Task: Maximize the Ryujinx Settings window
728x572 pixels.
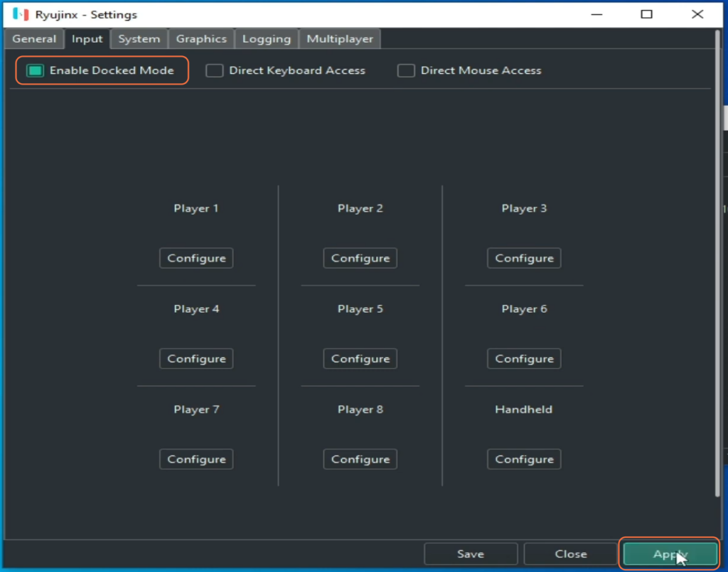Action: pyautogui.click(x=646, y=14)
